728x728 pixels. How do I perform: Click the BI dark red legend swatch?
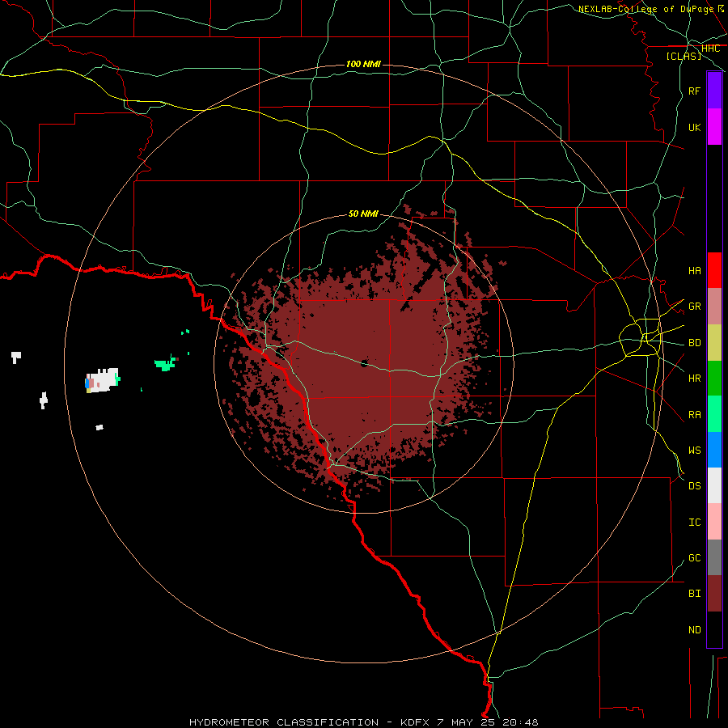point(714,594)
